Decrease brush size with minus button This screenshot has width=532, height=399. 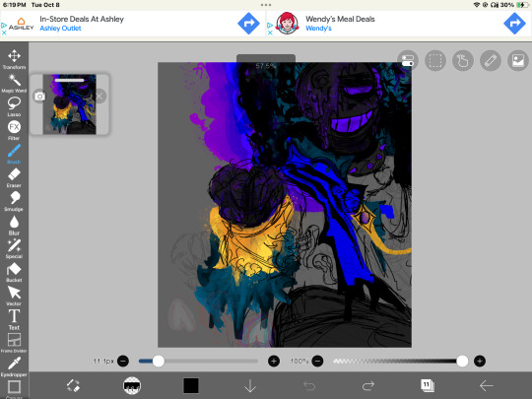click(x=123, y=361)
